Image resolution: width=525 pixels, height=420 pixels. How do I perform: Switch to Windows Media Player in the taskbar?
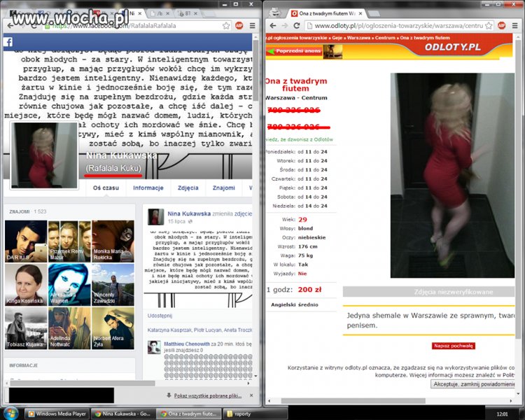pyautogui.click(x=57, y=414)
